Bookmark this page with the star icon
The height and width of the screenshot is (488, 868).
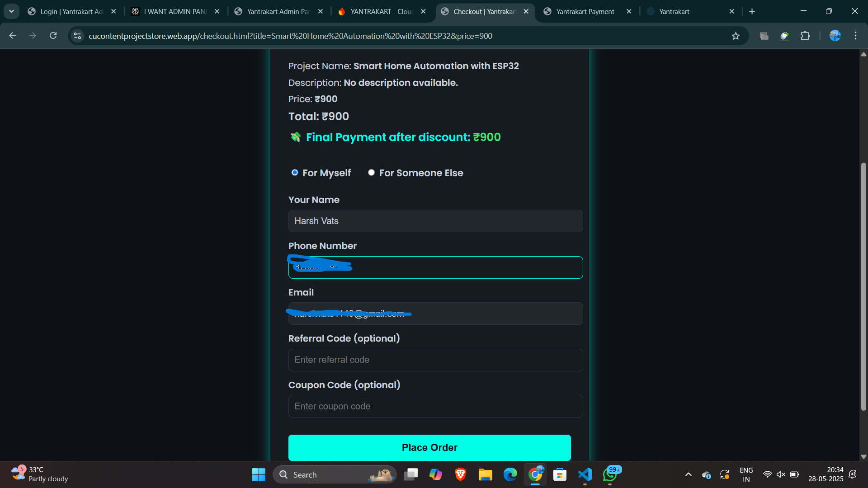[x=736, y=36]
